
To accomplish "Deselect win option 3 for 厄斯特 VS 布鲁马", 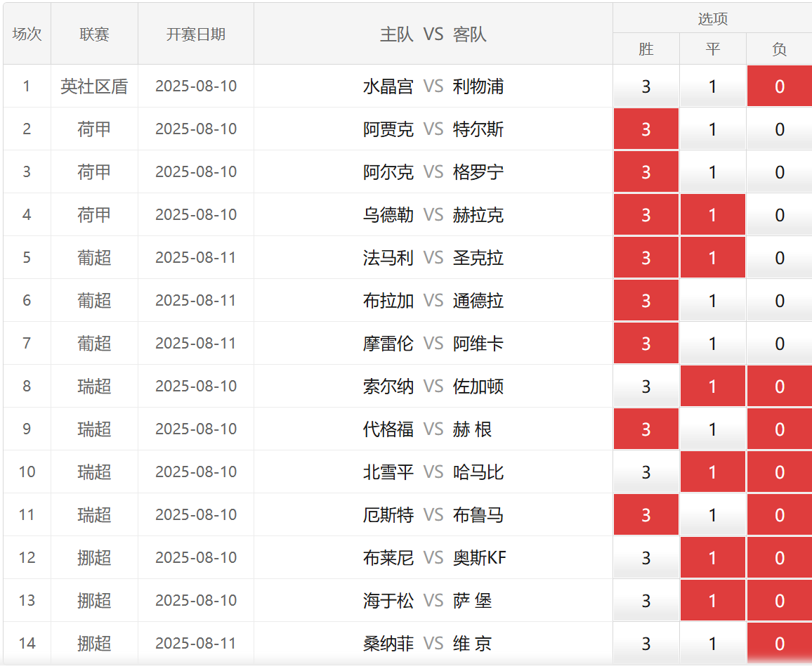I will (x=646, y=515).
